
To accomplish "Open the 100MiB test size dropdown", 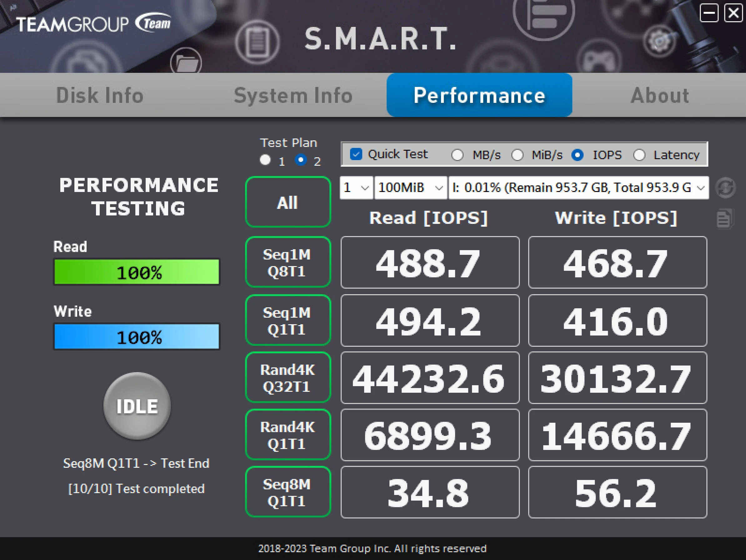I will (410, 188).
